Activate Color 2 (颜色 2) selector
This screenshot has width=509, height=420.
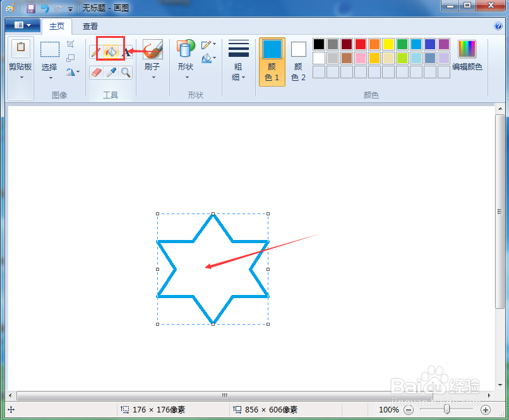(298, 62)
